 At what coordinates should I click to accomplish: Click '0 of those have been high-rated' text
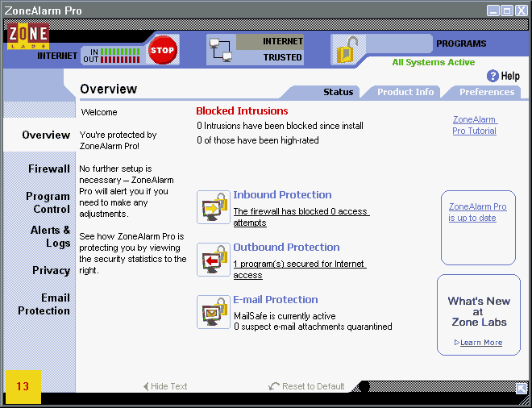257,140
